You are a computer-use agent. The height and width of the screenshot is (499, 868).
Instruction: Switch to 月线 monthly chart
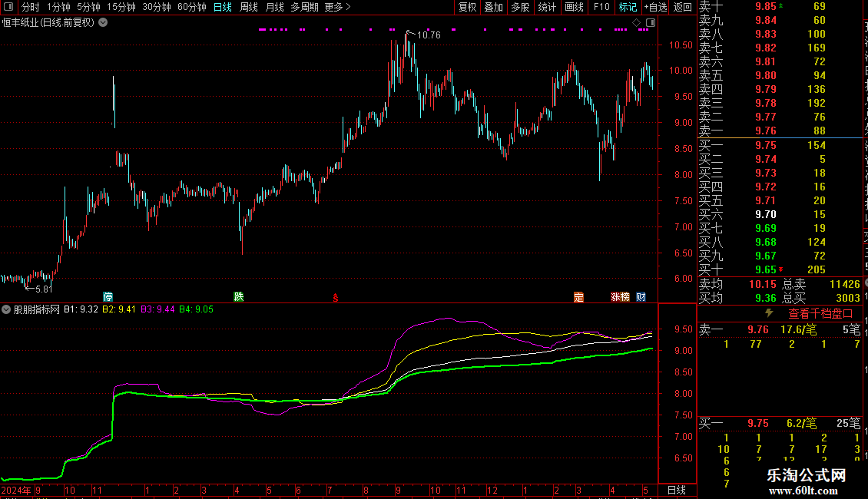tap(274, 7)
